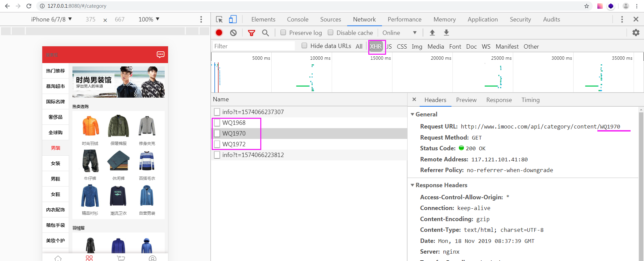Open the Security tab
This screenshot has width=644, height=261.
(x=520, y=19)
